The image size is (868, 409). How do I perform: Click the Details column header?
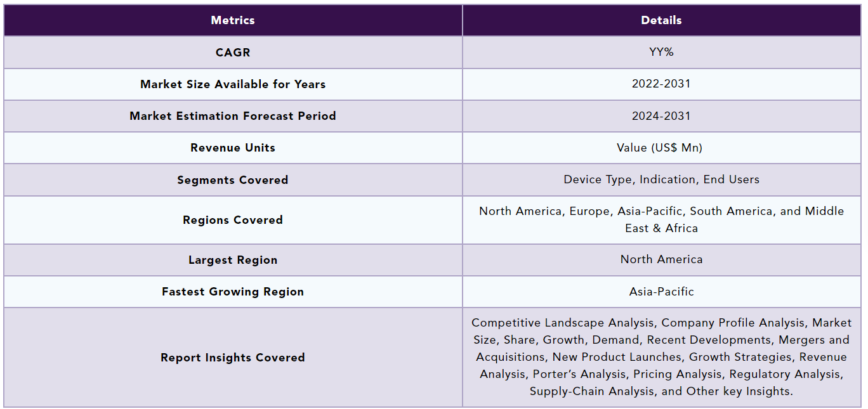(x=661, y=20)
